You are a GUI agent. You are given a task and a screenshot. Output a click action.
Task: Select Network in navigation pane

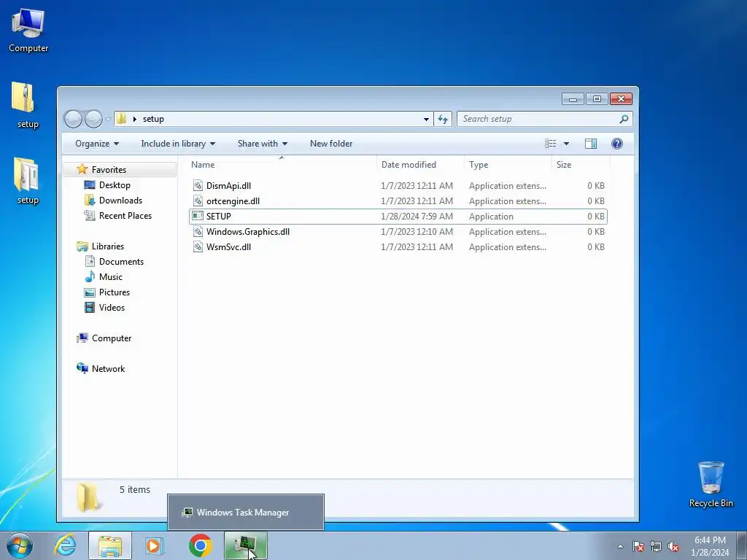pos(108,368)
